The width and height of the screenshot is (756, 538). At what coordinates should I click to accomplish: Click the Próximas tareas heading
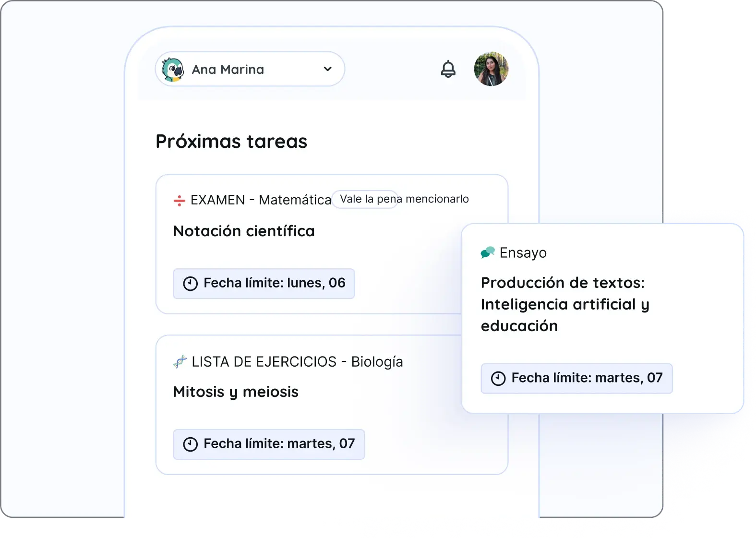click(231, 142)
